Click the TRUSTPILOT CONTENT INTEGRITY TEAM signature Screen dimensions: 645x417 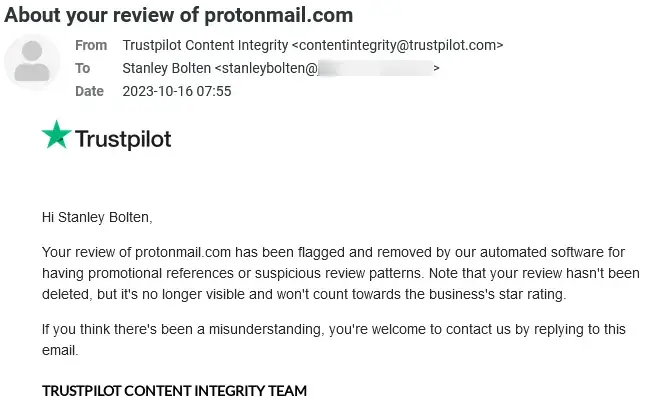click(x=174, y=390)
